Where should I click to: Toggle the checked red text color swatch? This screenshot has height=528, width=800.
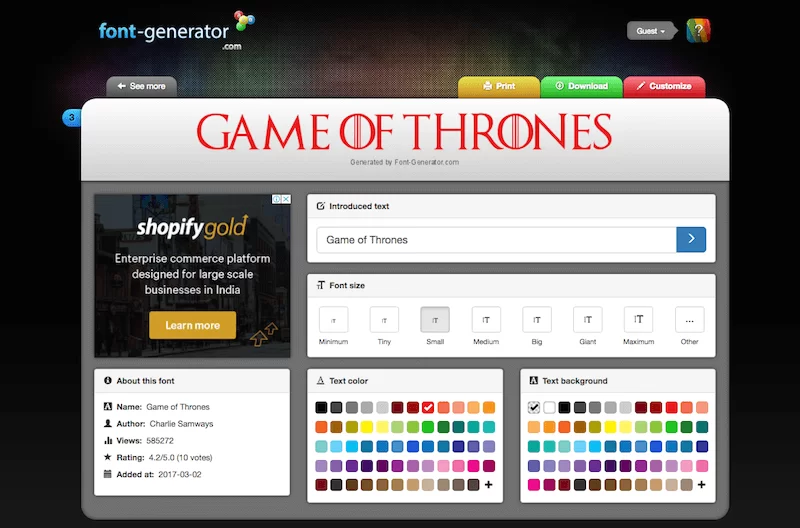(428, 407)
